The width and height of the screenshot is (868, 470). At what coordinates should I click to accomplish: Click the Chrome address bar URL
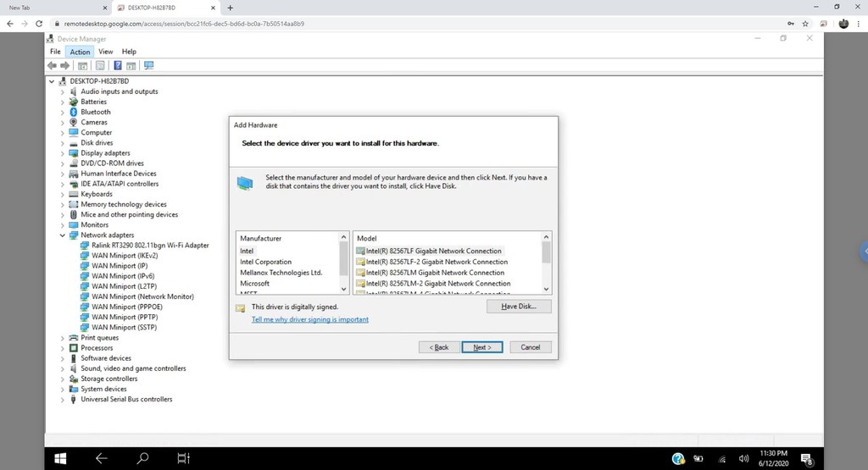click(184, 24)
